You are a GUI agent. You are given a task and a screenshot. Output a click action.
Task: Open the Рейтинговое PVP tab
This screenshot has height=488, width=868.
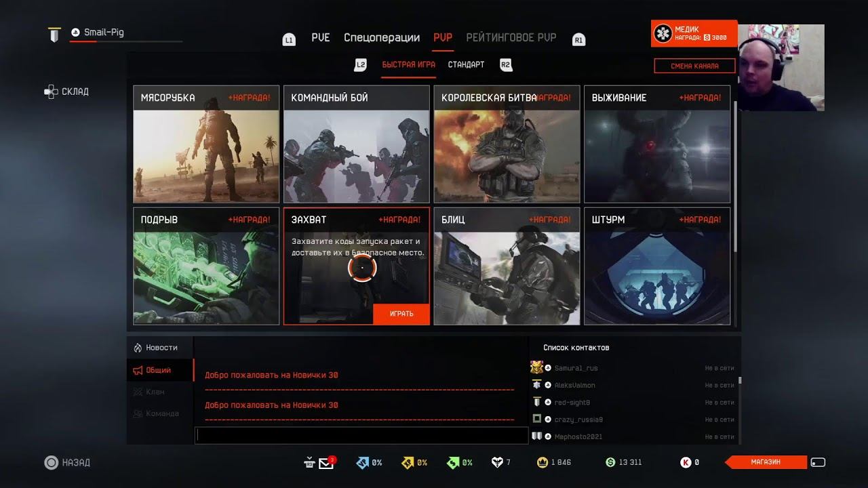511,38
